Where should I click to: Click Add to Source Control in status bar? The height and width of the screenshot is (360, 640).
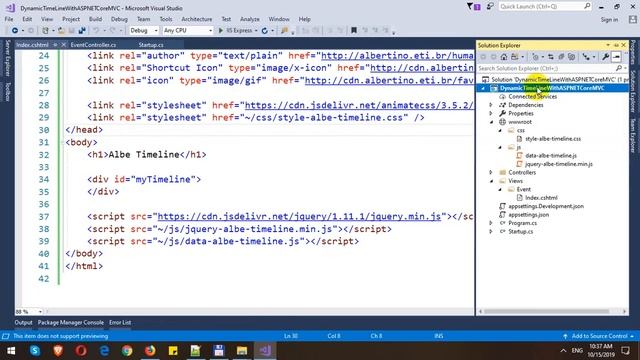coord(599,336)
